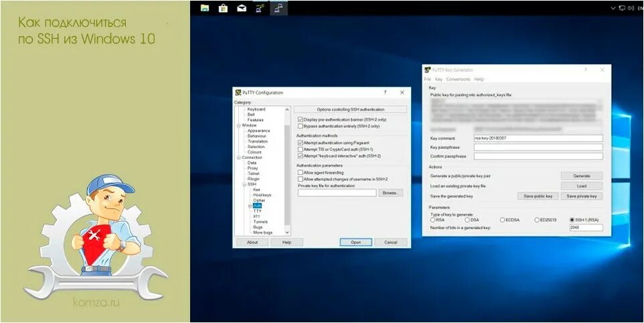This screenshot has height=323, width=644.
Task: Open the Conversions menu
Action: (458, 79)
